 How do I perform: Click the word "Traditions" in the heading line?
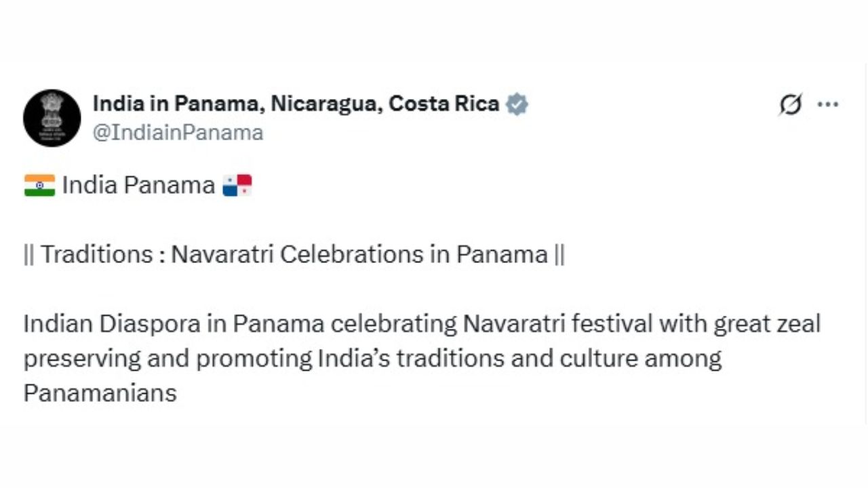(x=97, y=254)
